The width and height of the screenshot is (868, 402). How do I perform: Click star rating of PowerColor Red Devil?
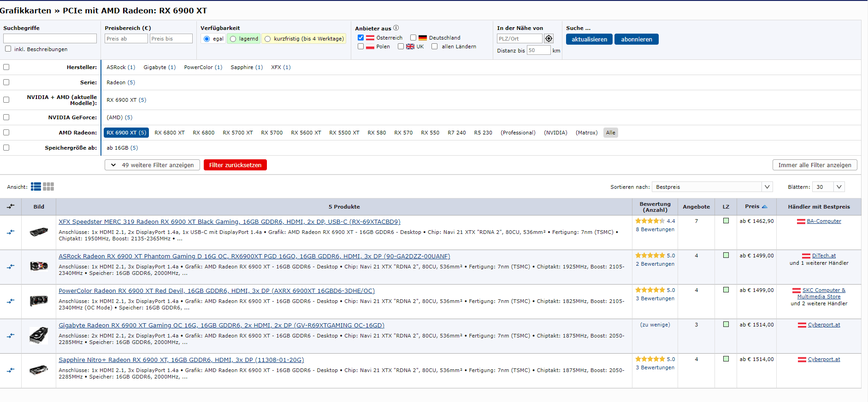click(x=650, y=290)
